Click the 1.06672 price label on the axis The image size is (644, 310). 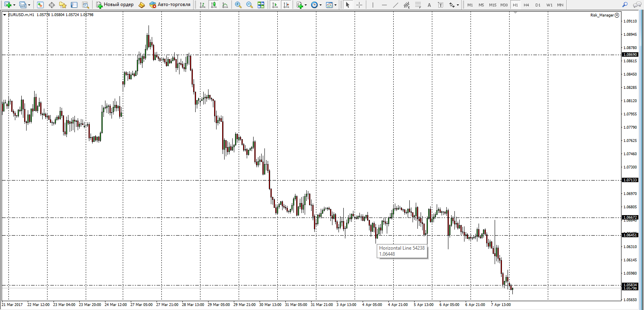[630, 218]
